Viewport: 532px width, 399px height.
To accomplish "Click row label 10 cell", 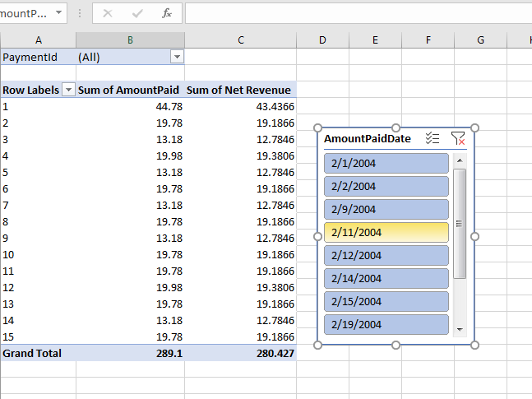I will click(39, 255).
